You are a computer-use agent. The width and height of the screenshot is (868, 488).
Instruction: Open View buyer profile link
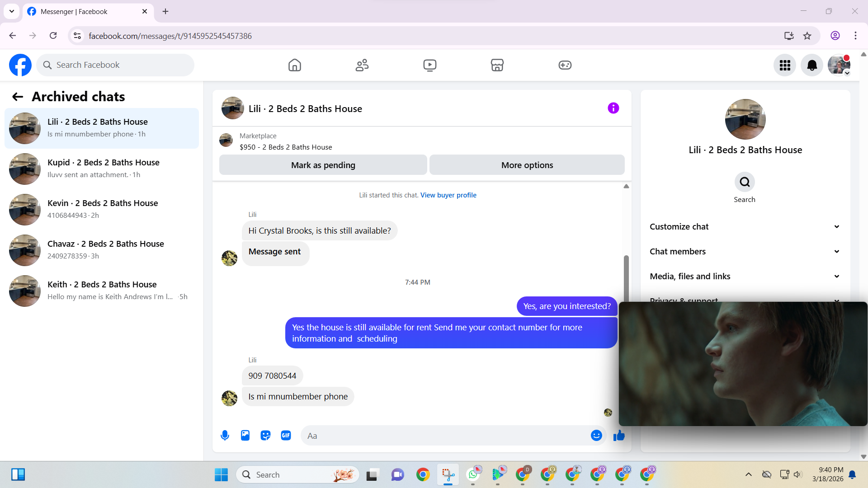pos(448,195)
